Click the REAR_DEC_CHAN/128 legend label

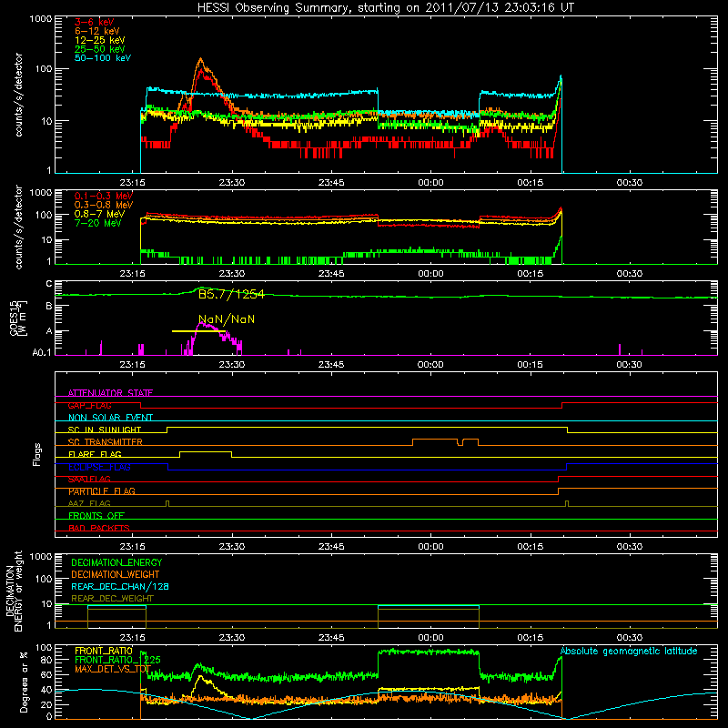120,587
